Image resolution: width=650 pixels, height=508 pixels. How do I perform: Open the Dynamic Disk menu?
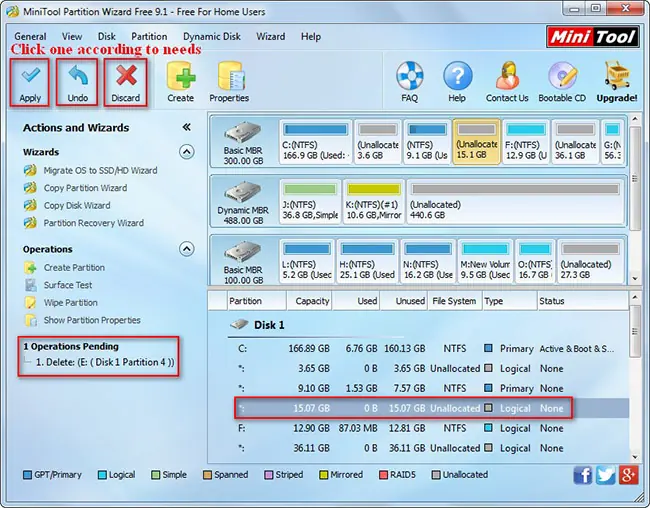click(x=212, y=36)
